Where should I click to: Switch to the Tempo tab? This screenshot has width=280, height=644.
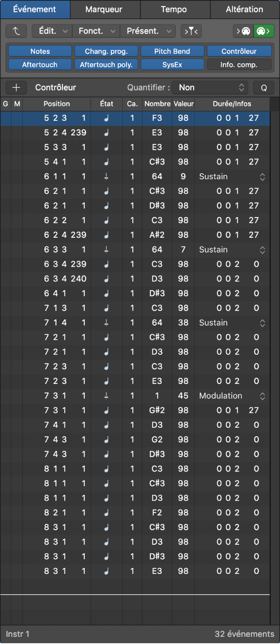(175, 9)
